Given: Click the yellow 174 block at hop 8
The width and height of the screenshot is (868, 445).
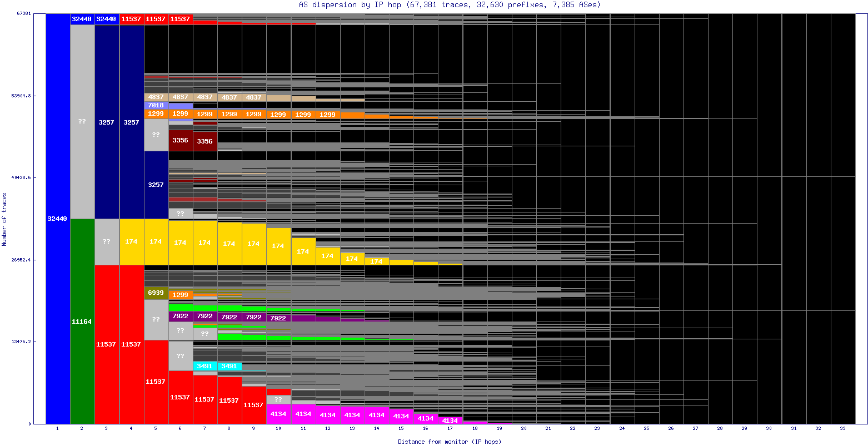Looking at the screenshot, I should pos(230,244).
